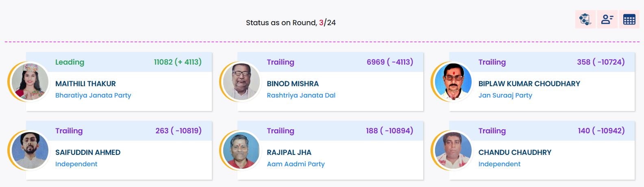Click Chandu Chaudhry's candidate photo
644x187 pixels.
(x=453, y=151)
